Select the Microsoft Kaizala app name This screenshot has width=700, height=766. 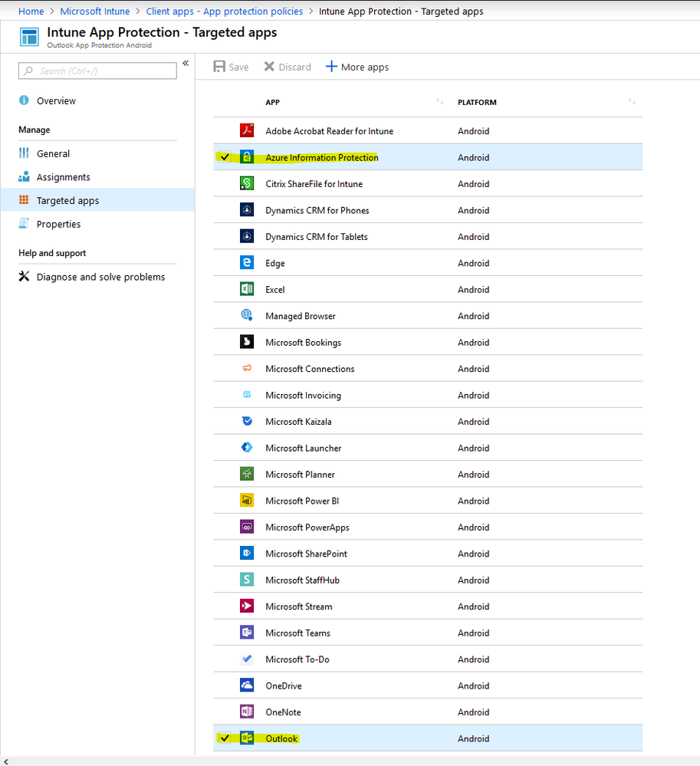point(298,421)
